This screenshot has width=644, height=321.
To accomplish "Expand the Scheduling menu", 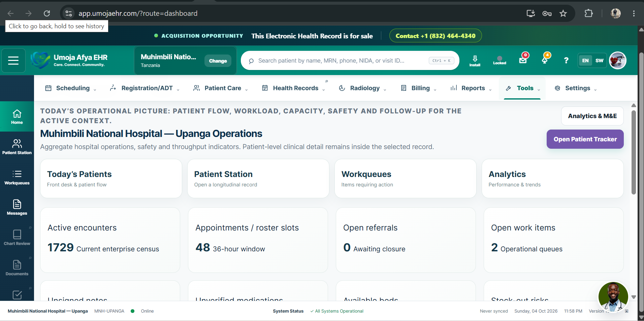I will click(x=71, y=88).
